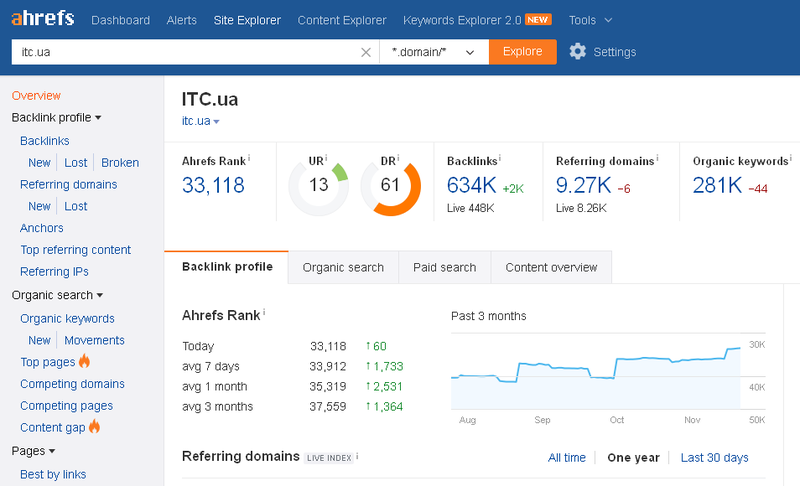Collapse the Organic search sidebar section

click(x=57, y=295)
